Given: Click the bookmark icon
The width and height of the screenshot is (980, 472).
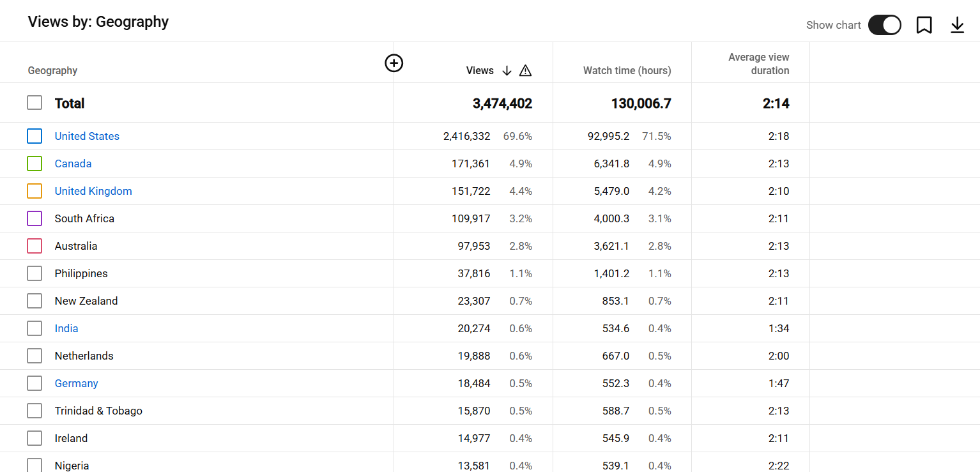Looking at the screenshot, I should (x=924, y=25).
